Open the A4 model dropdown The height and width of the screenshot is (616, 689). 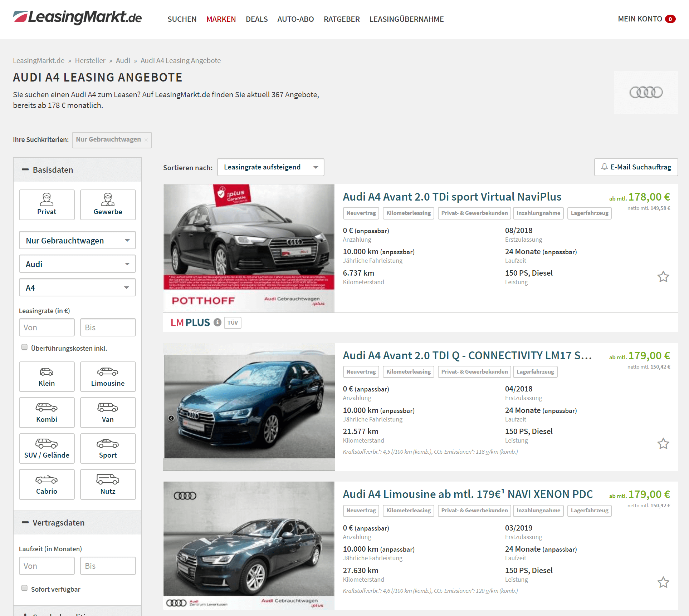77,287
